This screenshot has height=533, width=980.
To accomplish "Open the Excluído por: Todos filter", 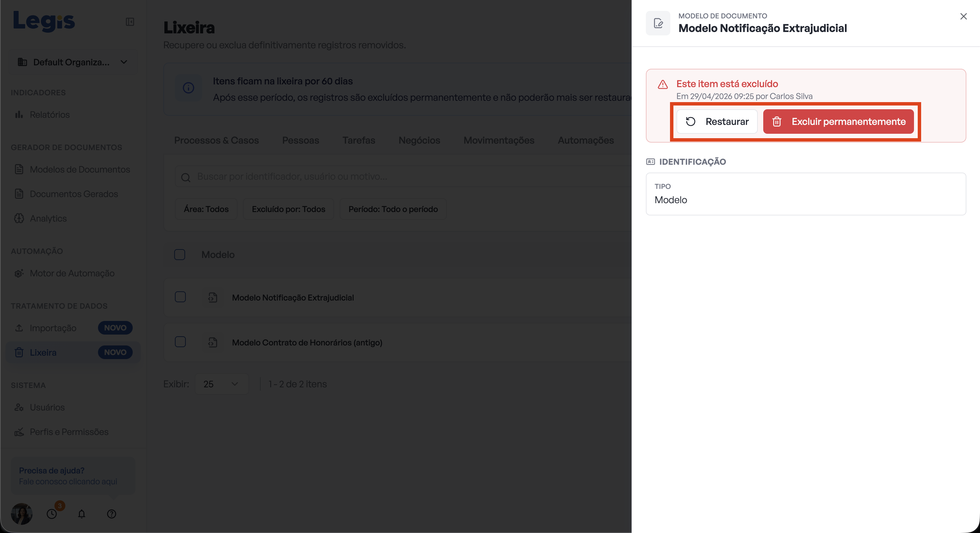I will pos(288,209).
